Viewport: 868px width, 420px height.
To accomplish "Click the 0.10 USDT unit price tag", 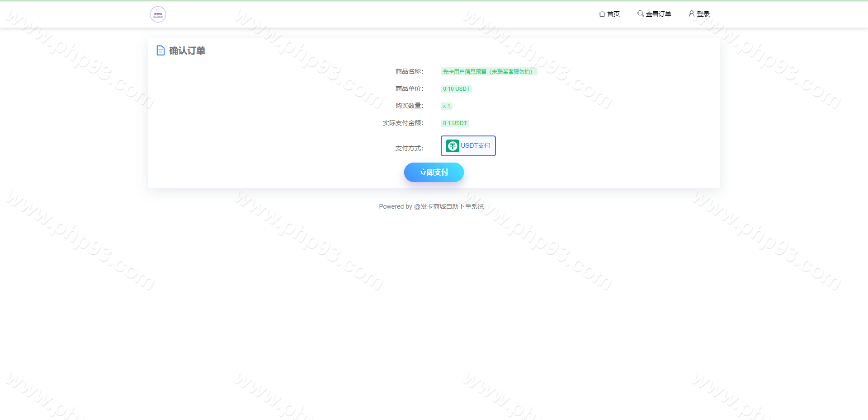I will pyautogui.click(x=456, y=89).
